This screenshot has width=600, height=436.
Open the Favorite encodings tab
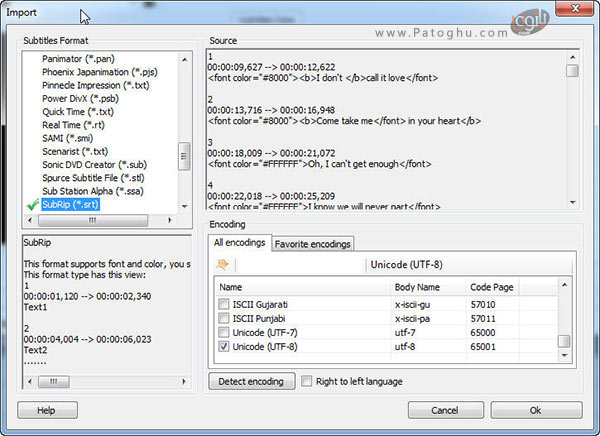click(x=312, y=244)
